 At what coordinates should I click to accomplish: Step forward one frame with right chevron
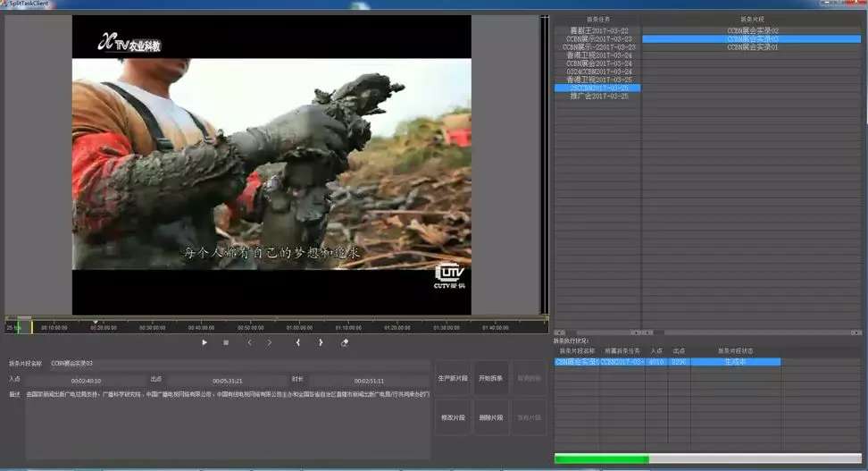coord(270,342)
